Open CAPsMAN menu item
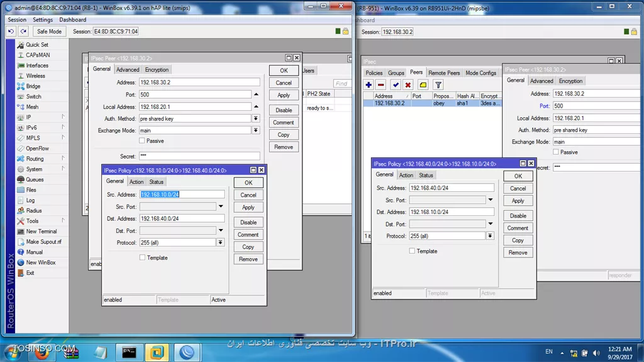 coord(38,55)
